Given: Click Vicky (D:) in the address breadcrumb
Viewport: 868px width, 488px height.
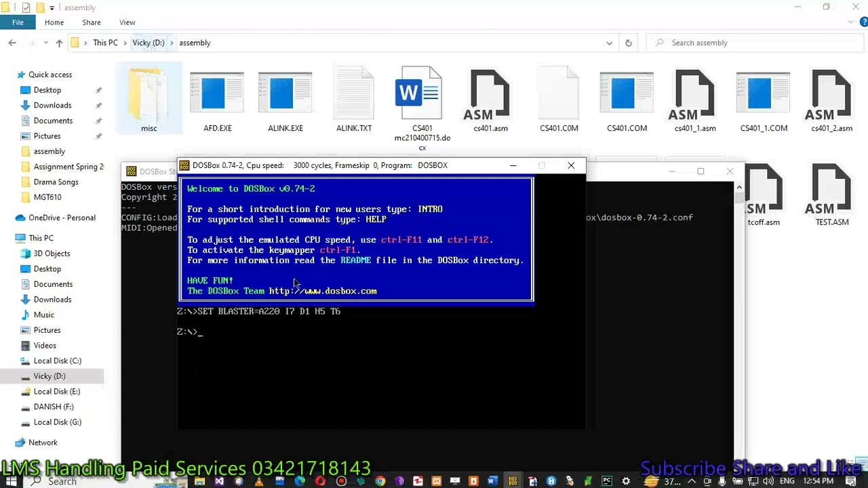Looking at the screenshot, I should [149, 43].
